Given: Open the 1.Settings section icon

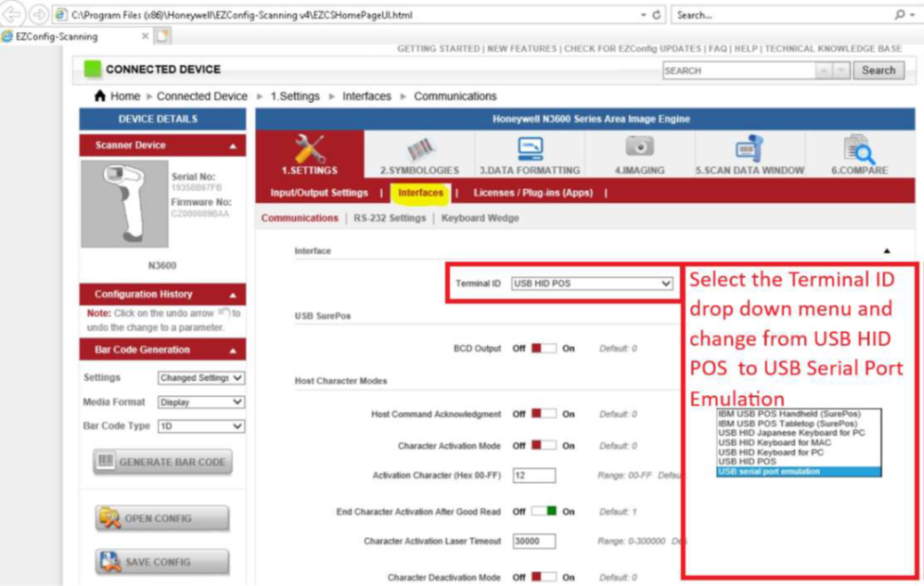Looking at the screenshot, I should [310, 148].
